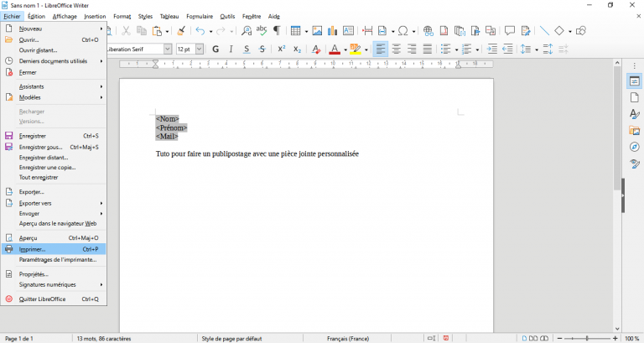Expand Nouveau submenu in Fichier menu
The height and width of the screenshot is (343, 644).
pos(54,29)
